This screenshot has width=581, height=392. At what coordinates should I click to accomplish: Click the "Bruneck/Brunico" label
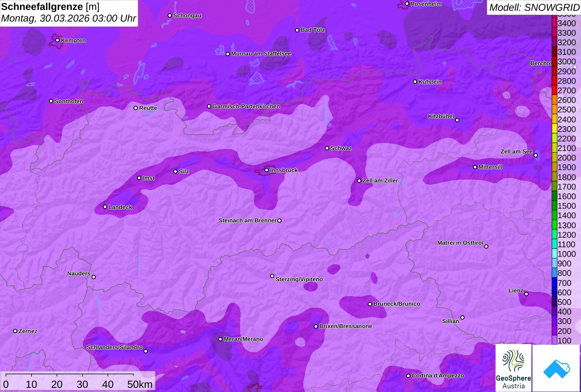click(397, 304)
